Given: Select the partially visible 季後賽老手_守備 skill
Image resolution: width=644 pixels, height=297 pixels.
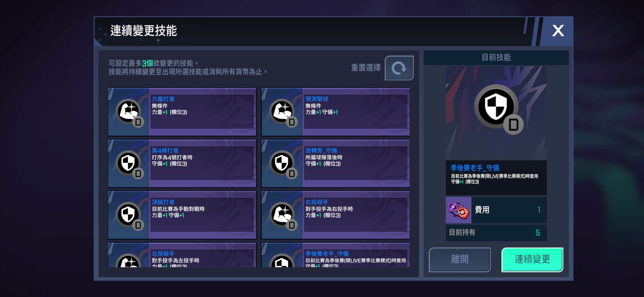Looking at the screenshot, I should point(335,255).
